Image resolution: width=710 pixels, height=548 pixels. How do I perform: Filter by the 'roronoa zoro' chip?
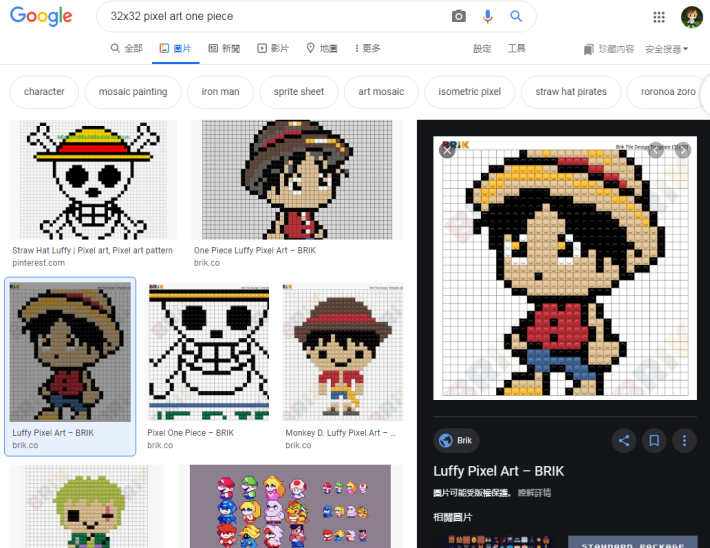click(x=668, y=92)
